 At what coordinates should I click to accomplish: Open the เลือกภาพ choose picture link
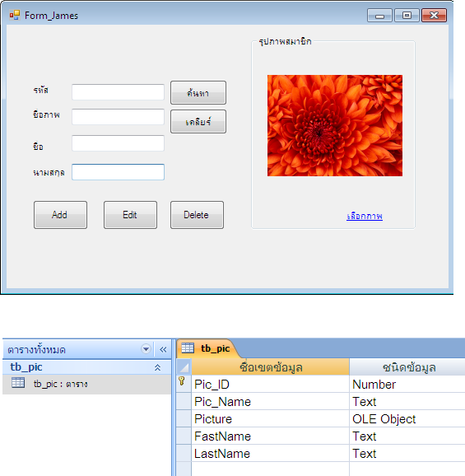tap(365, 216)
